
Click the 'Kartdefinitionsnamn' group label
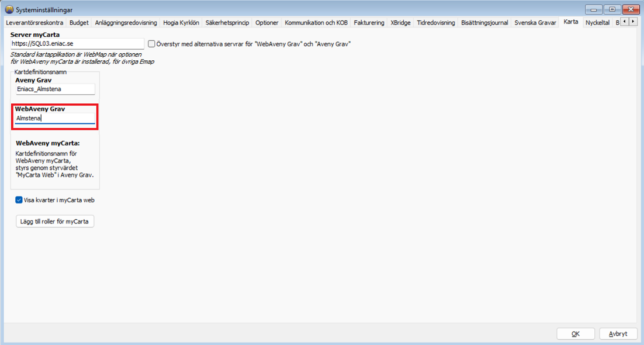tap(40, 72)
